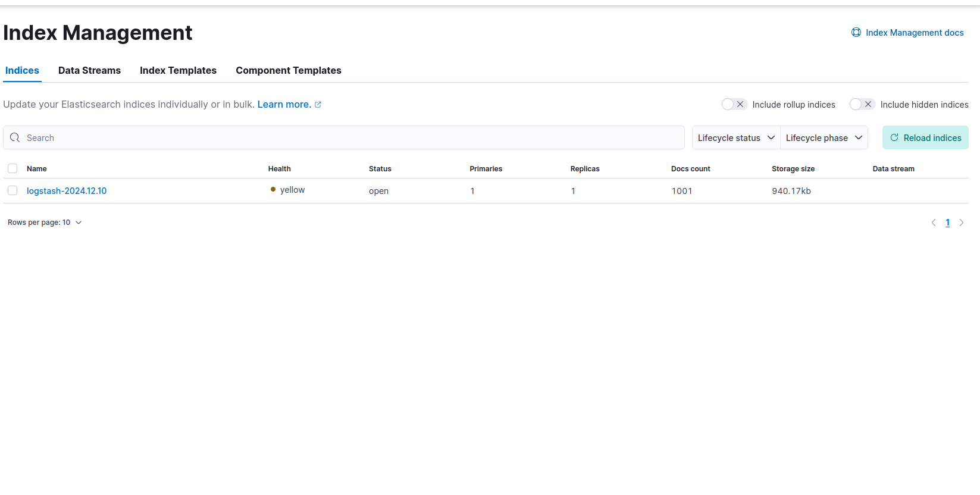Enable the Include rollup indices switch
The width and height of the screenshot is (980, 495).
734,104
